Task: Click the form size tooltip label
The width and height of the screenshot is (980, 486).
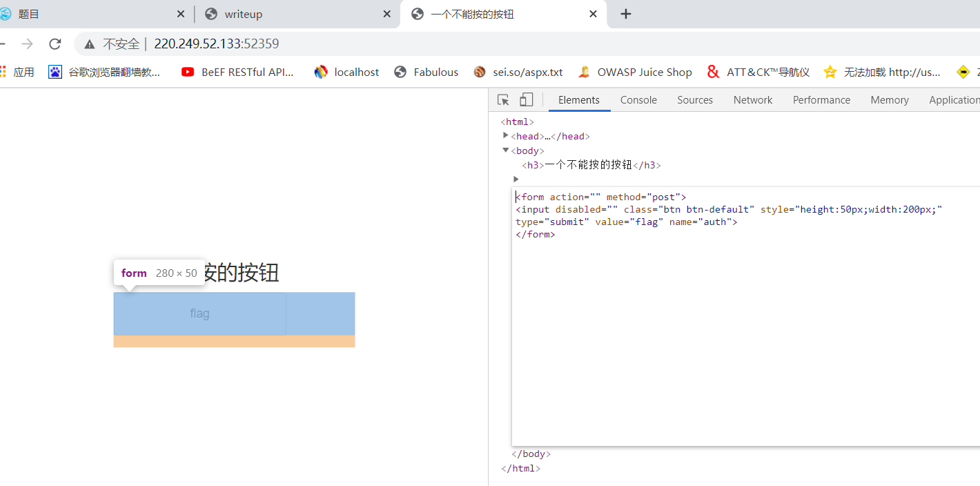Action: click(x=159, y=273)
